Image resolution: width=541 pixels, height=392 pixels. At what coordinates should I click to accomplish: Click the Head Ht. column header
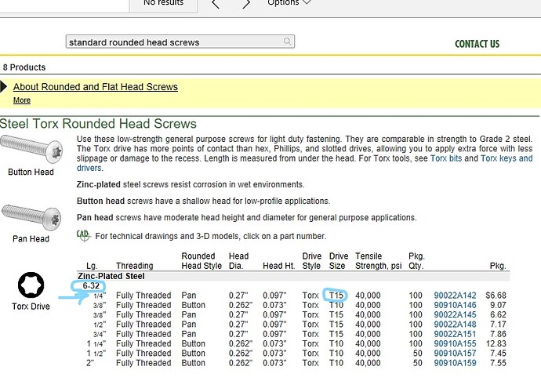[x=279, y=266]
